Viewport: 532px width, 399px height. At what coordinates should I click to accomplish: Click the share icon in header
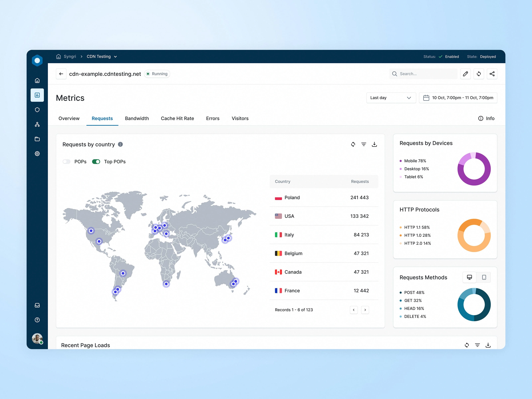click(492, 74)
